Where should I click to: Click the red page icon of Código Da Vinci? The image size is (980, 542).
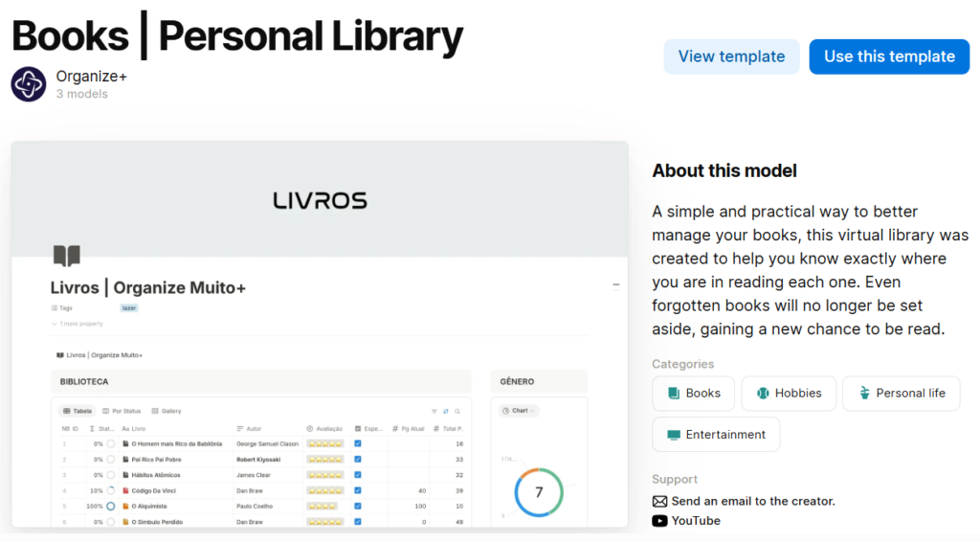coord(125,490)
